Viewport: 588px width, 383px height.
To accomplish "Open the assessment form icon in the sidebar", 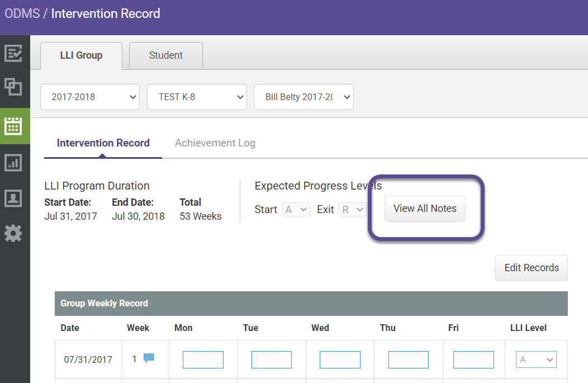I will (x=13, y=53).
